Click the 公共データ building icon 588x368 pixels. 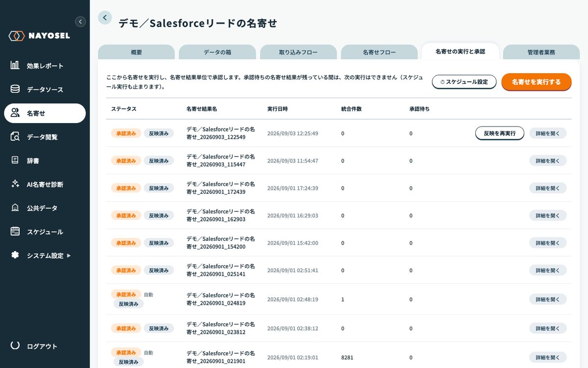[15, 208]
